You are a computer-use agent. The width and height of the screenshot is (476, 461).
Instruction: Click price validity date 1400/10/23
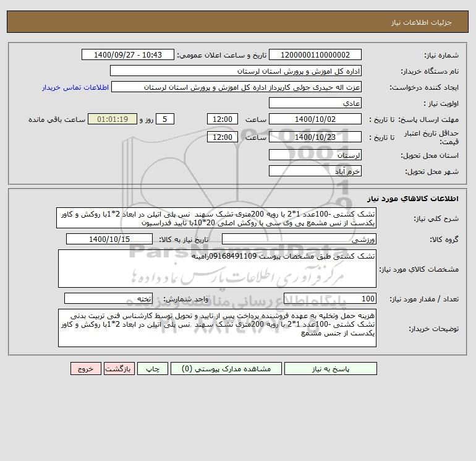pyautogui.click(x=315, y=137)
